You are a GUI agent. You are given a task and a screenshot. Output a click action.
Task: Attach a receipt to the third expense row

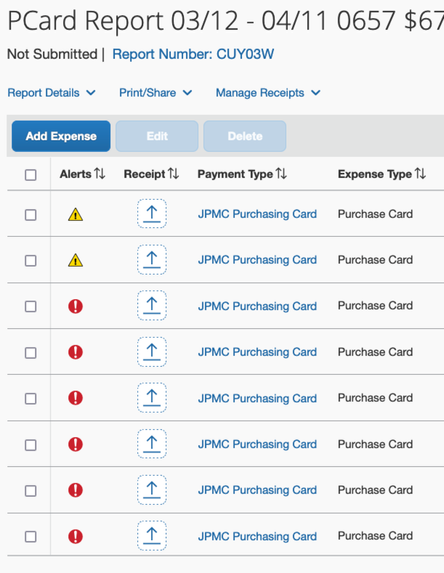(152, 306)
